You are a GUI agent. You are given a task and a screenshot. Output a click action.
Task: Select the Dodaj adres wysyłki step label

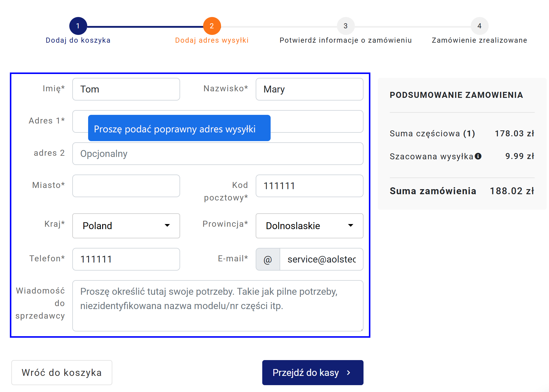pyautogui.click(x=212, y=40)
